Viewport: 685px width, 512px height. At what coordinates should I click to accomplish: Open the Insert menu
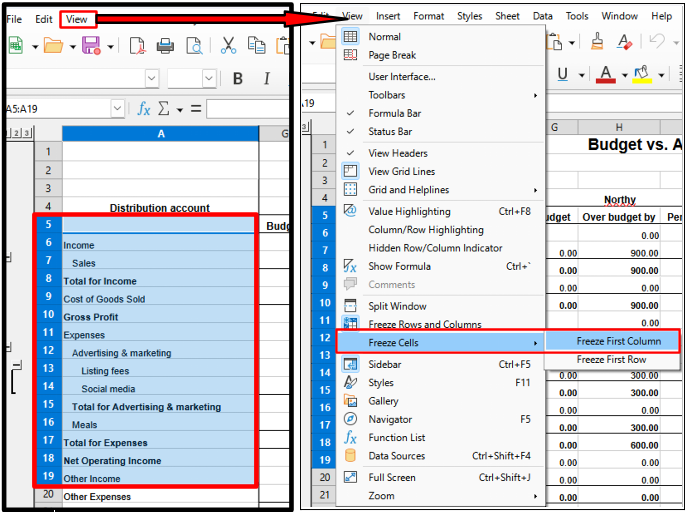coord(388,16)
